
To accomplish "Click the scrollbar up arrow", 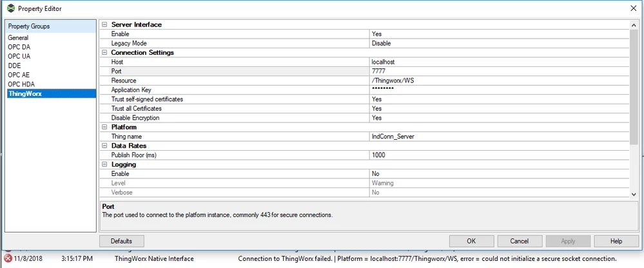I will coord(634,25).
